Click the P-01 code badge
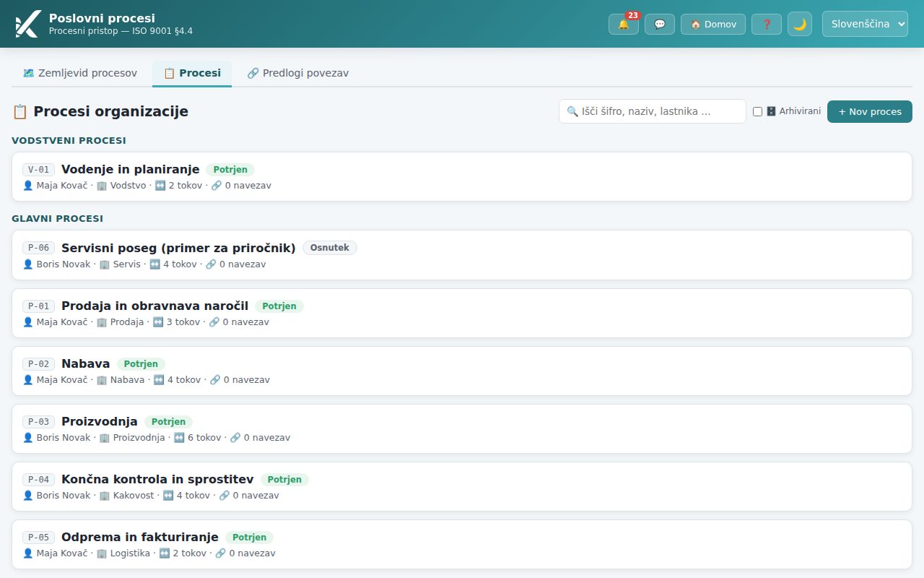Image resolution: width=924 pixels, height=578 pixels. (x=38, y=306)
